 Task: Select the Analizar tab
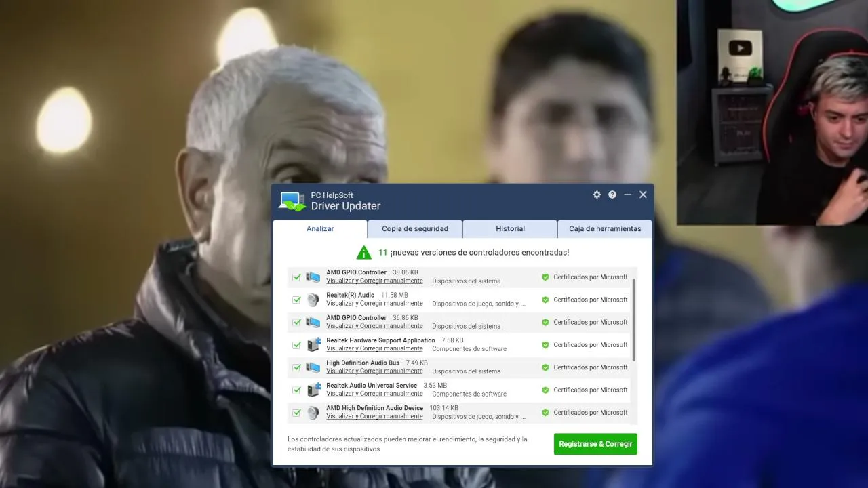click(320, 229)
